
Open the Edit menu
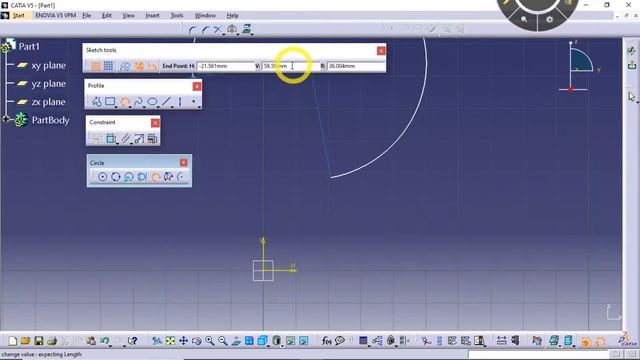[x=107, y=16]
